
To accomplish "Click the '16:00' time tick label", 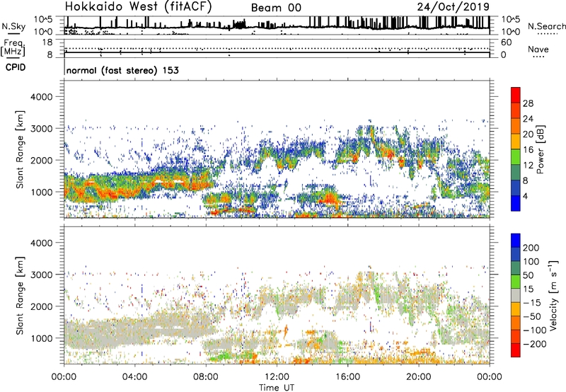I will coord(347,377).
